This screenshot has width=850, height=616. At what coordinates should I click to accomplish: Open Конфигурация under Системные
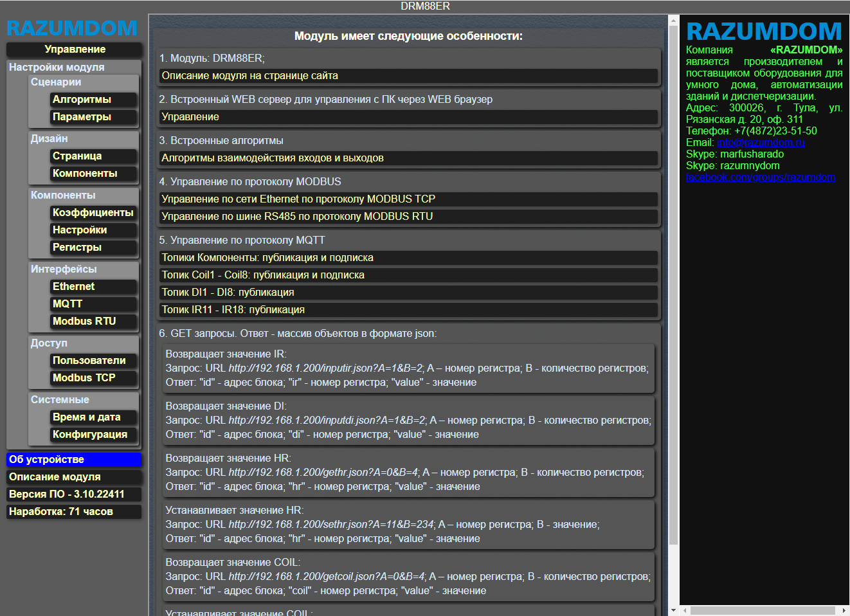pos(94,435)
